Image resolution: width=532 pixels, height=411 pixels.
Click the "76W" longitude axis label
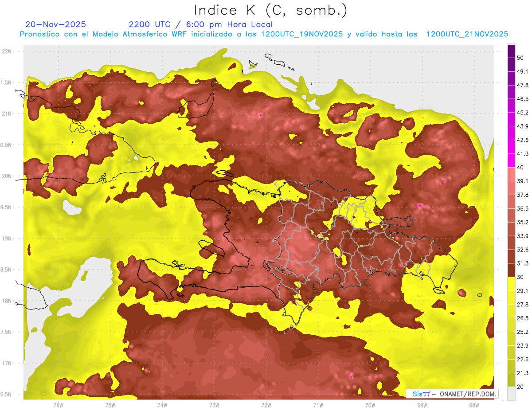(x=58, y=405)
